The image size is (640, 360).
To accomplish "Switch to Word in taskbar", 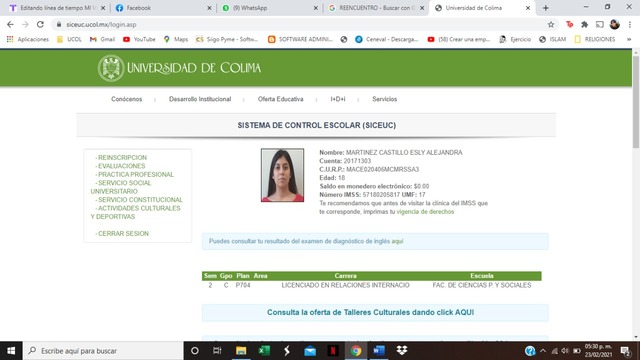I will [379, 351].
